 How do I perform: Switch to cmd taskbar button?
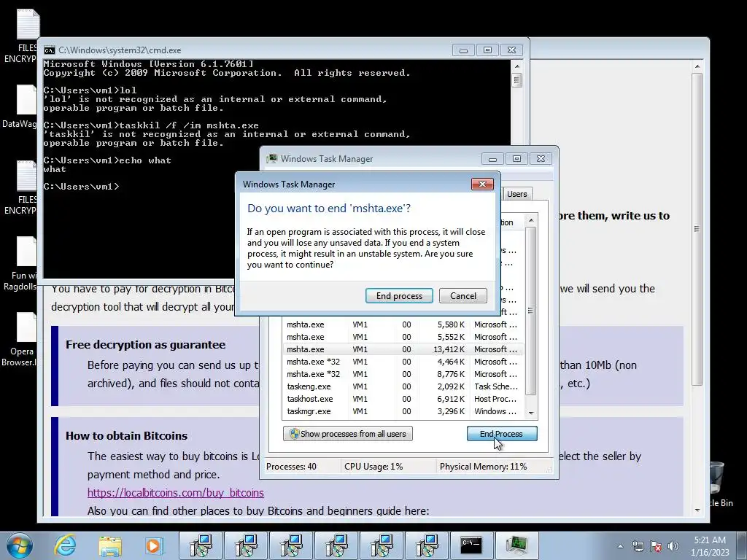click(471, 545)
